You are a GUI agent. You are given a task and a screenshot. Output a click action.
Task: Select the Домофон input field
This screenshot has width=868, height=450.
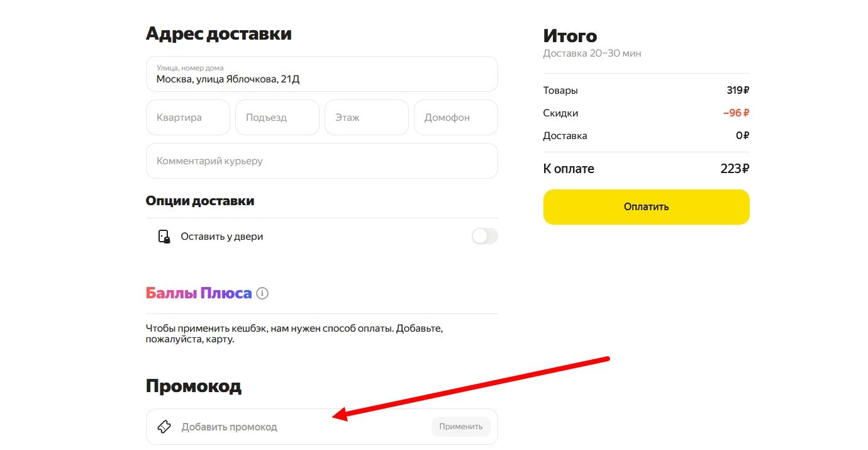pyautogui.click(x=455, y=117)
